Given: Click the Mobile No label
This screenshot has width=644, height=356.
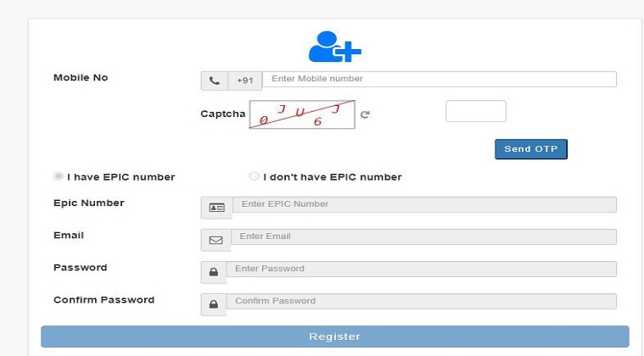Looking at the screenshot, I should pyautogui.click(x=81, y=77).
